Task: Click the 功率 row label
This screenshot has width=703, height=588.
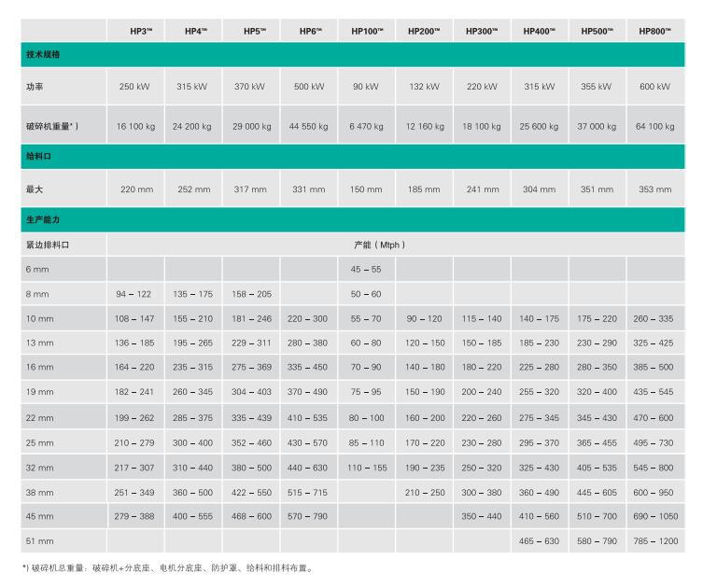Action: tap(35, 87)
